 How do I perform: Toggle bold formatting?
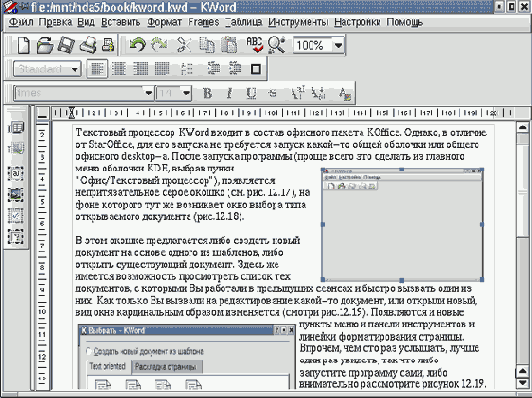point(207,93)
